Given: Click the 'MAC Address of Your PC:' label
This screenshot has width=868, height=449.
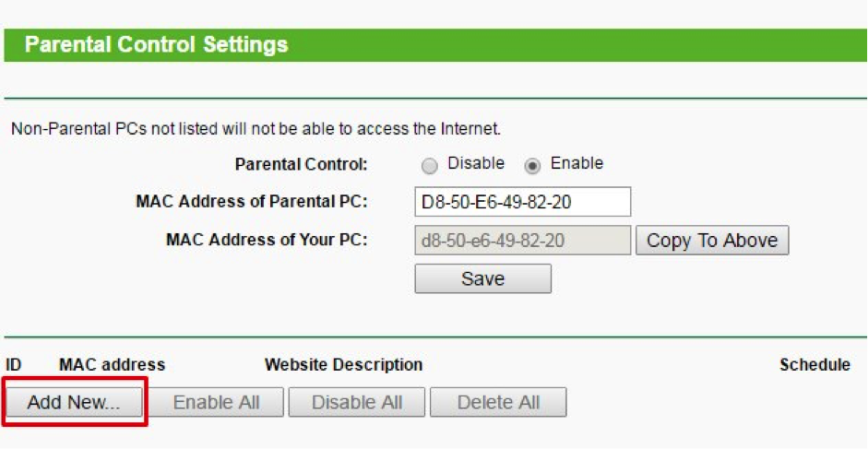Looking at the screenshot, I should pyautogui.click(x=267, y=241).
